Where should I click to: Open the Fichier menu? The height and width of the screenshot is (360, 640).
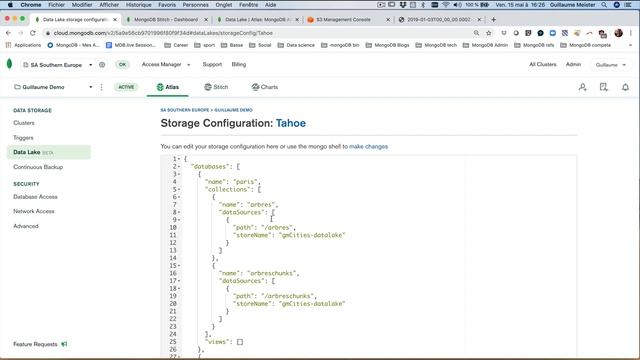tap(56, 5)
